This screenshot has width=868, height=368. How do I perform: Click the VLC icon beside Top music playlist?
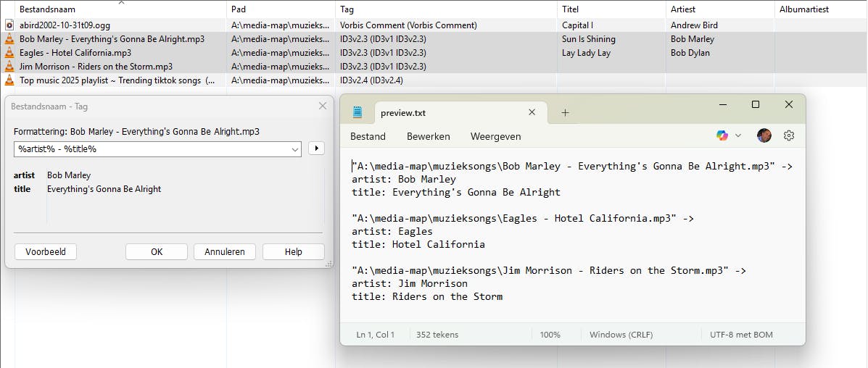9,80
